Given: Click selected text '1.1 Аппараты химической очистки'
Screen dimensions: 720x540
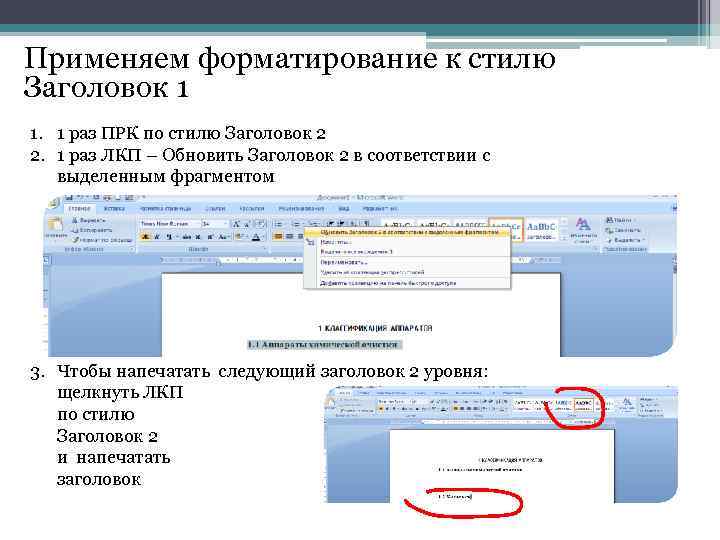Looking at the screenshot, I should coord(323,344).
